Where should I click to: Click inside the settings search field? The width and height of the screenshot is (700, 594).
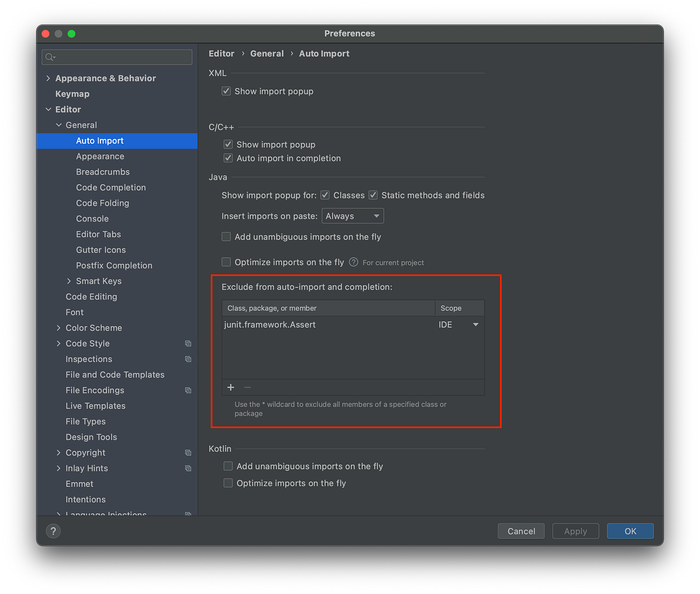[x=116, y=57]
